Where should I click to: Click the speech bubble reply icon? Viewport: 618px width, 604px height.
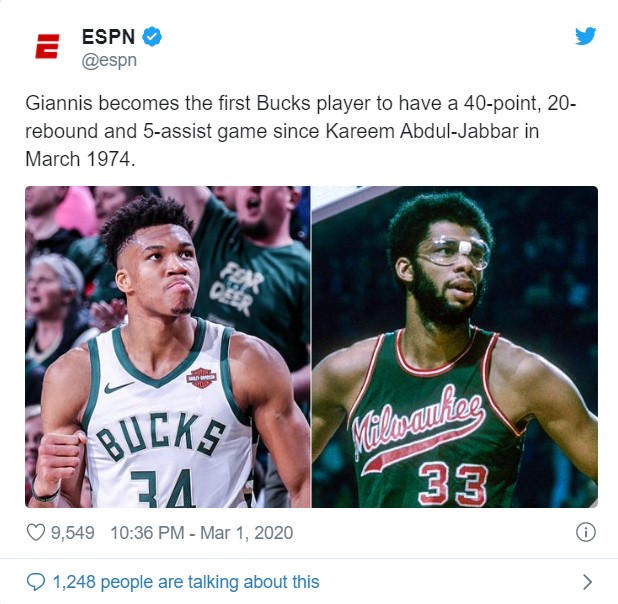36,582
